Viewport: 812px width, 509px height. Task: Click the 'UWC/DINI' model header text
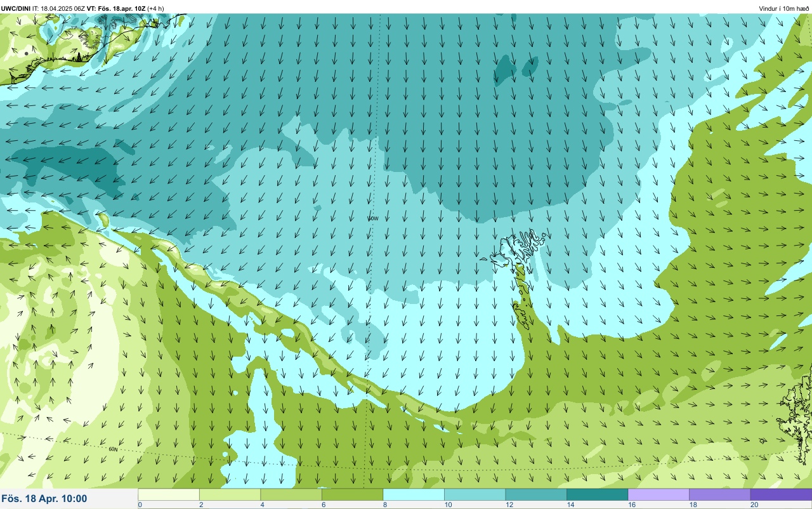(16, 8)
